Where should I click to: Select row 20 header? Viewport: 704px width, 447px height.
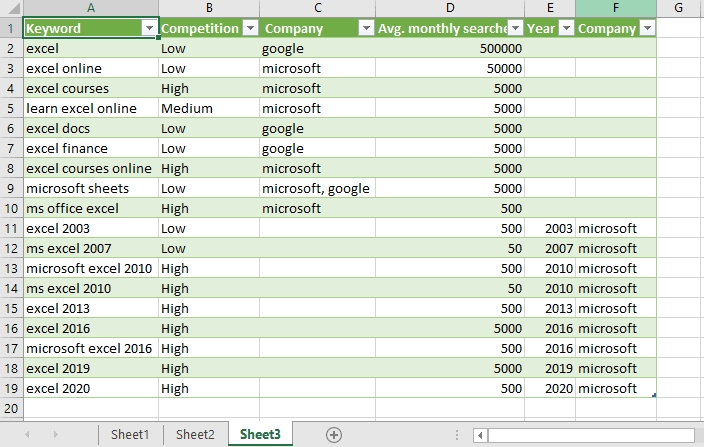tap(11, 408)
